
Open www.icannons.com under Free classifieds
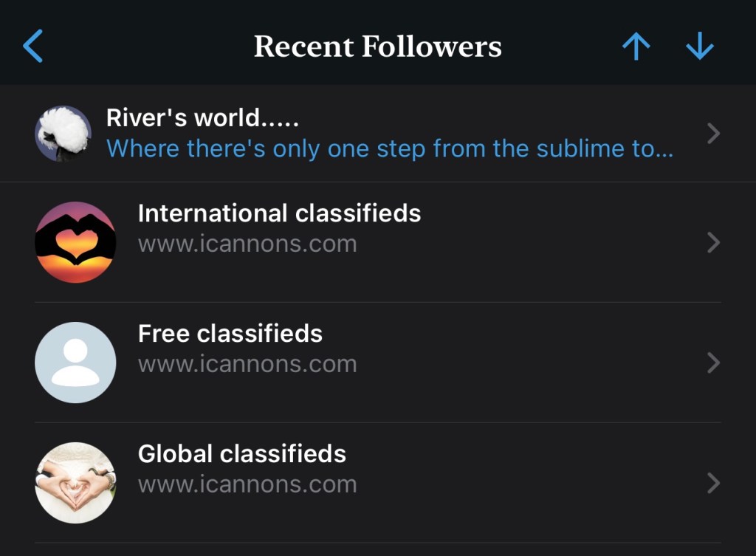coord(247,364)
